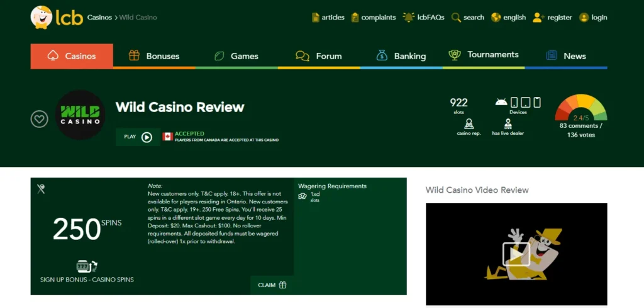Click the PLAY button

(x=138, y=137)
